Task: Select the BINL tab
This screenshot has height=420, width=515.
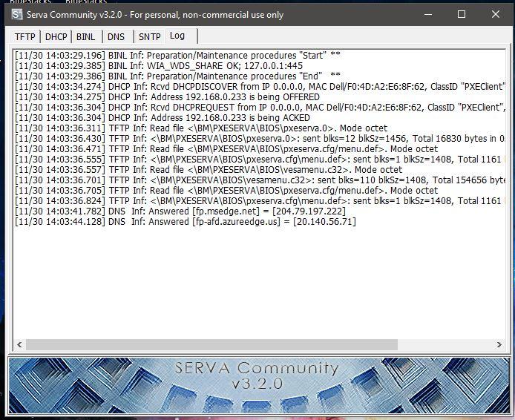Action: [x=86, y=37]
